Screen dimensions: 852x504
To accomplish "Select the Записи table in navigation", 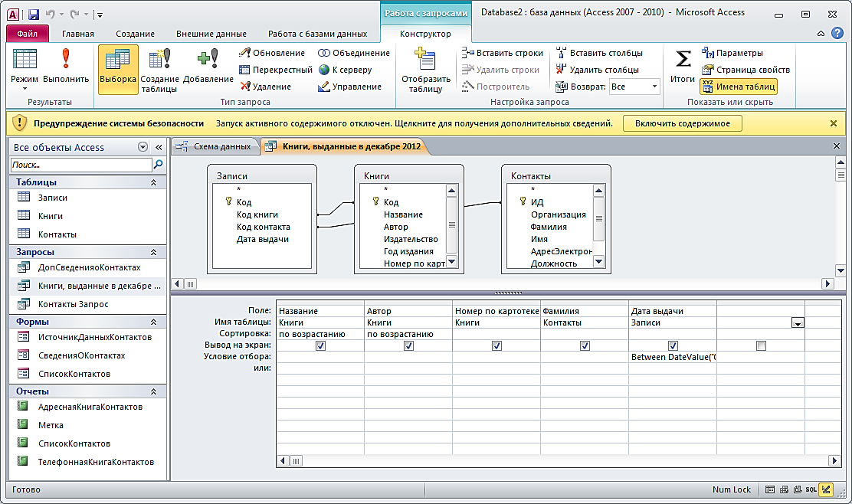I will (88, 198).
